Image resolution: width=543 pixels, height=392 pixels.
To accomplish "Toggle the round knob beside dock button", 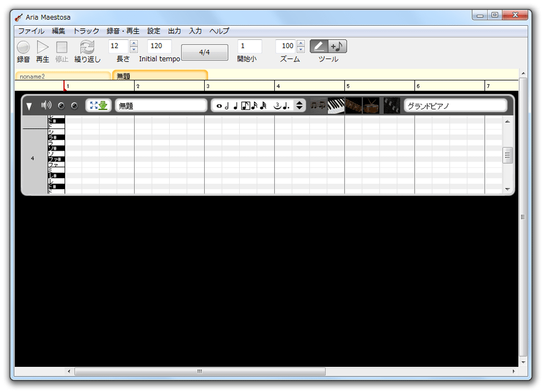I will pos(74,106).
